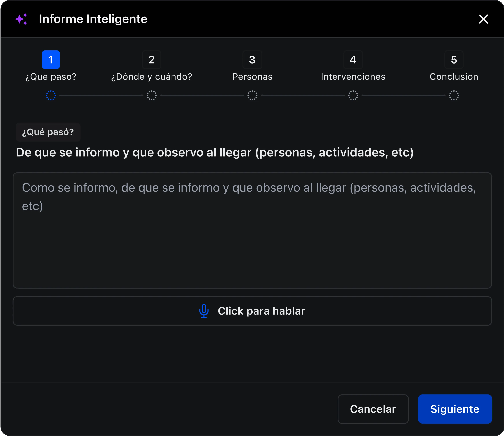Select the ¿Qué pasó? chip label
Screen dimensions: 504x436
[x=48, y=132]
